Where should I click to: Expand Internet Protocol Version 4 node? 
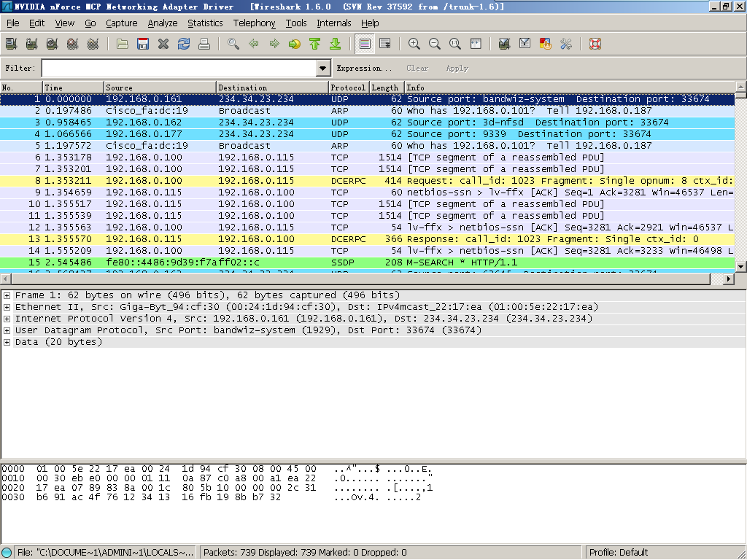[x=7, y=319]
